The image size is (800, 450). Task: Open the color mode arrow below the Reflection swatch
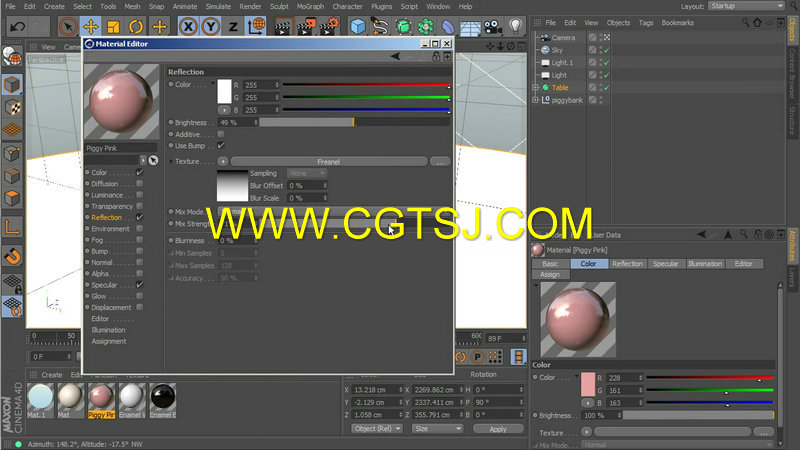coord(224,110)
